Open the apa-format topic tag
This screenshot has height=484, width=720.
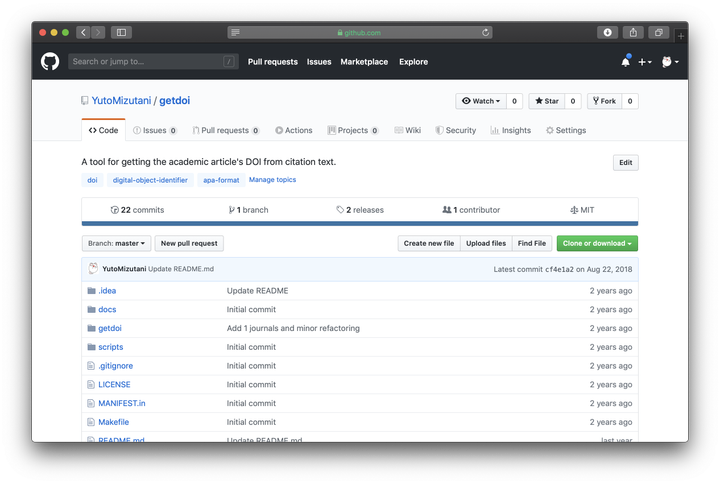[x=221, y=180]
